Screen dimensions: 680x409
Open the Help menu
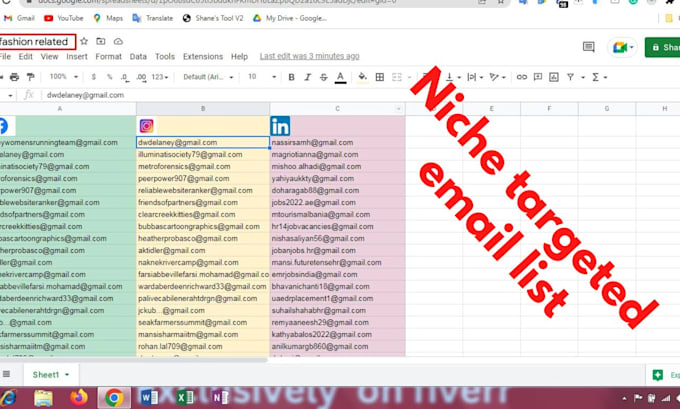(x=239, y=57)
